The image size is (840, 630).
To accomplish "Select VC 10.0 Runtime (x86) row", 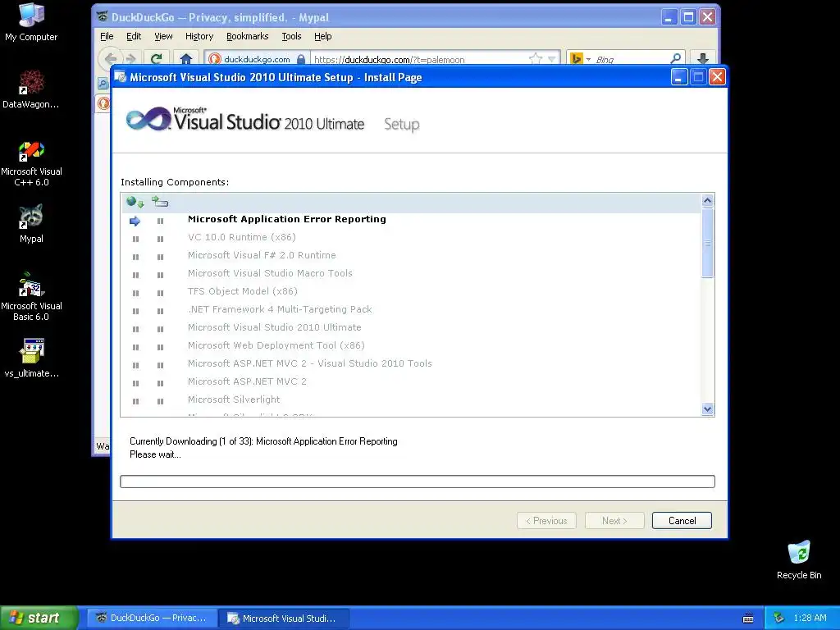I will [x=411, y=237].
